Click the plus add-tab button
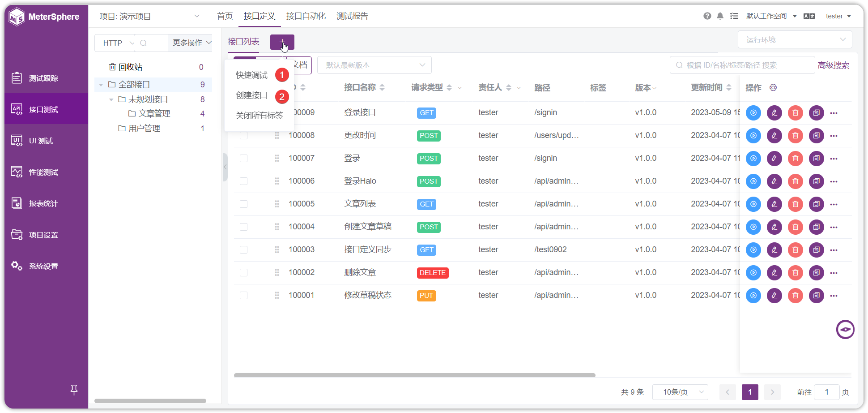This screenshot has width=868, height=413. (282, 42)
